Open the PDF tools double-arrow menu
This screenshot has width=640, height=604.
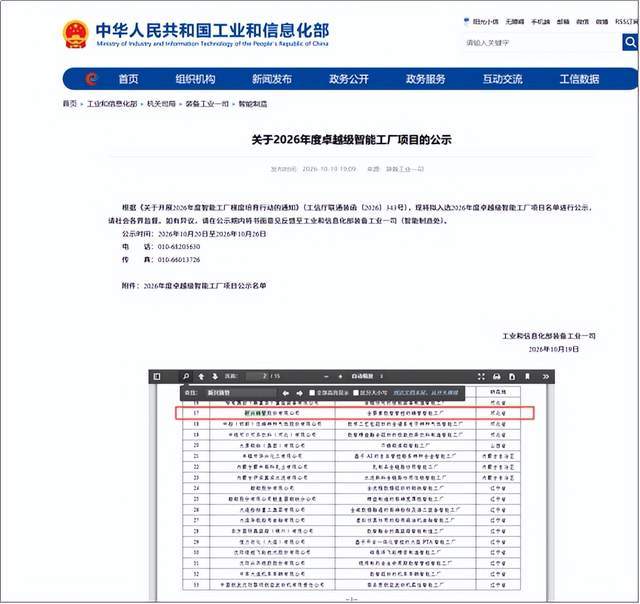tap(546, 376)
